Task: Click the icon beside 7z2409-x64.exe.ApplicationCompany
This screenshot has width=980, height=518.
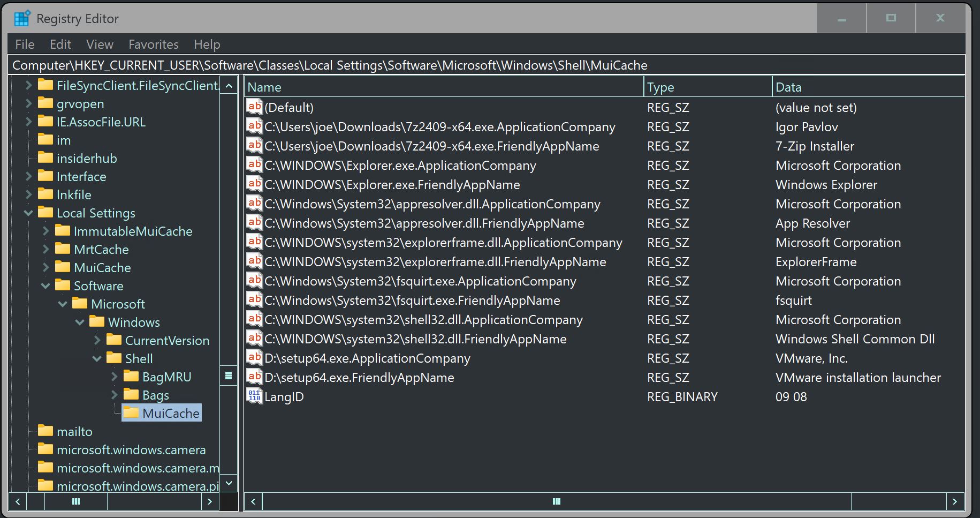Action: pyautogui.click(x=254, y=126)
